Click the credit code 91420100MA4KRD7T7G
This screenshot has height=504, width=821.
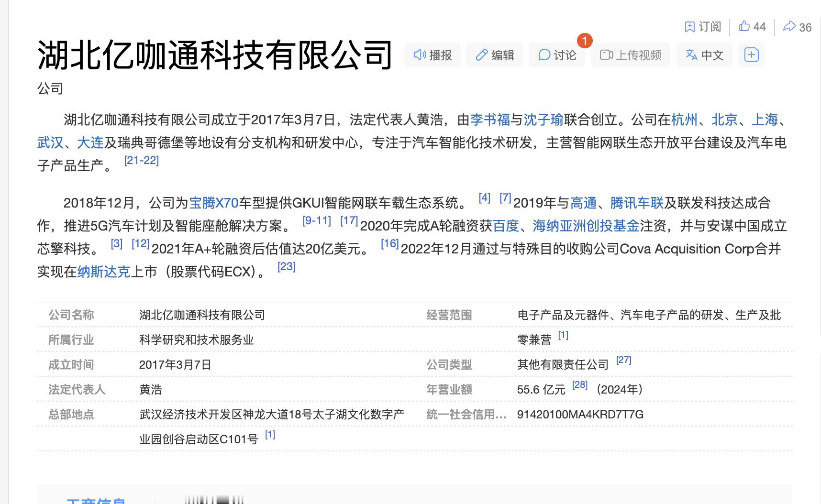click(x=580, y=415)
